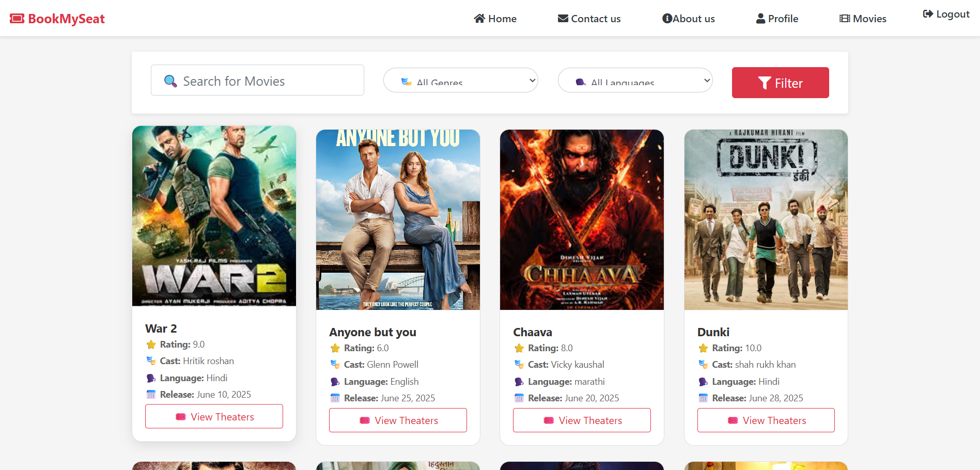Open the BookMySeat brand link
The height and width of the screenshot is (470, 980).
click(x=57, y=19)
